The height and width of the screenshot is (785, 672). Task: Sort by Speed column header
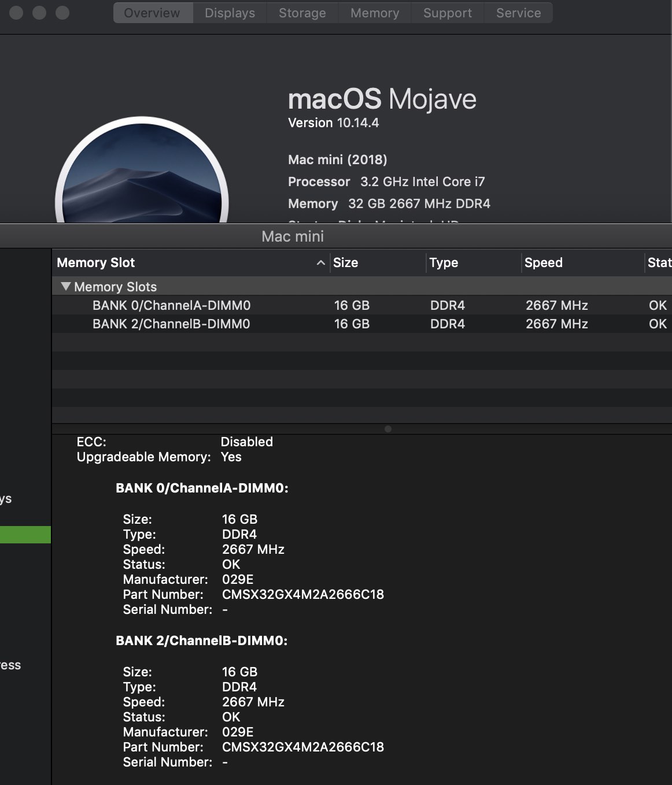coord(583,262)
